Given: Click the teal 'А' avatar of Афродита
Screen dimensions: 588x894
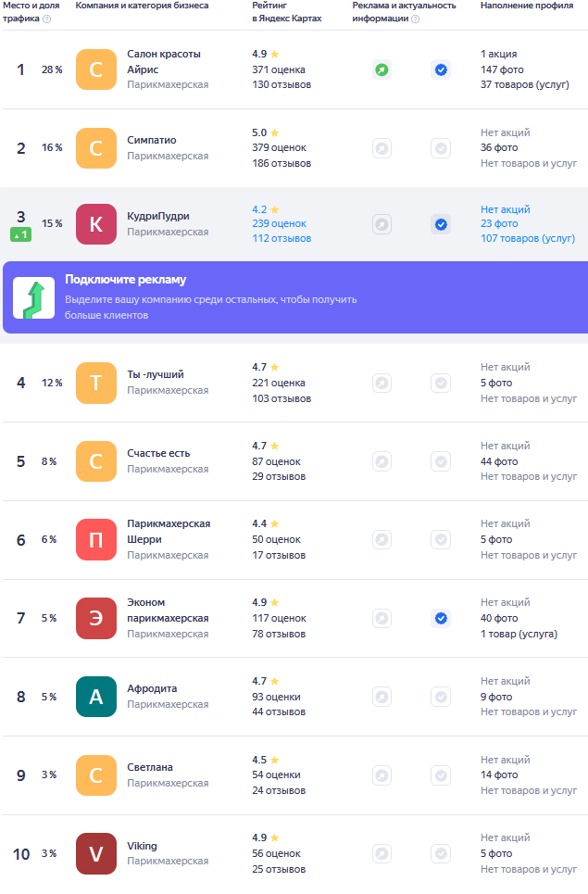Looking at the screenshot, I should [96, 697].
